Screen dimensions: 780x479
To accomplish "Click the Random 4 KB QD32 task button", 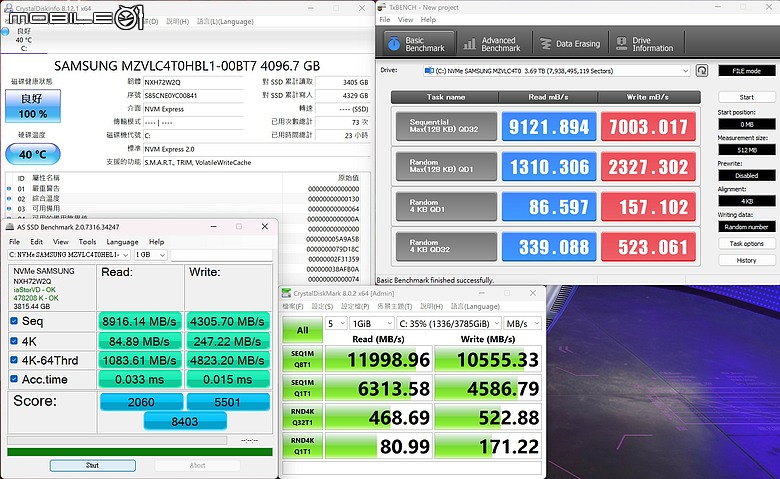I will 446,247.
